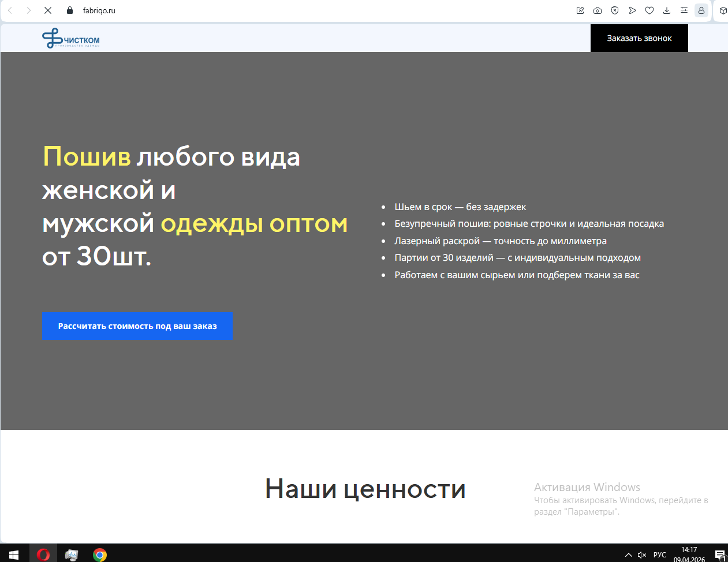Screen dimensions: 728x562
Task: Stop page loading with X button
Action: click(x=48, y=10)
